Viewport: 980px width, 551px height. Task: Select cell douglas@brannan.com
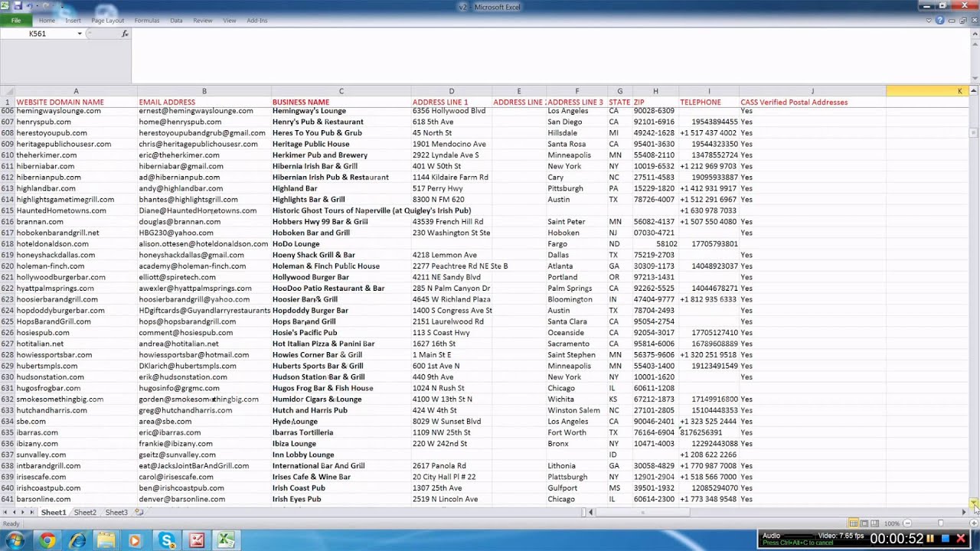pos(204,222)
